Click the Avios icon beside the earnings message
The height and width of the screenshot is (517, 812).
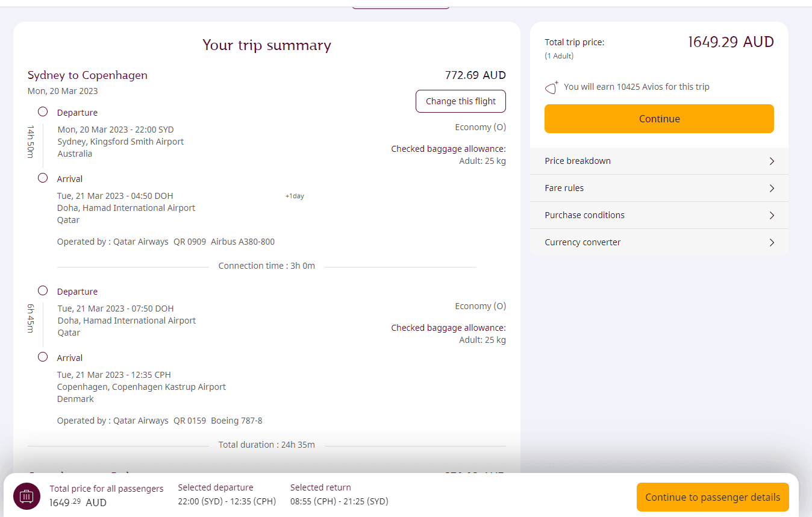(x=552, y=87)
